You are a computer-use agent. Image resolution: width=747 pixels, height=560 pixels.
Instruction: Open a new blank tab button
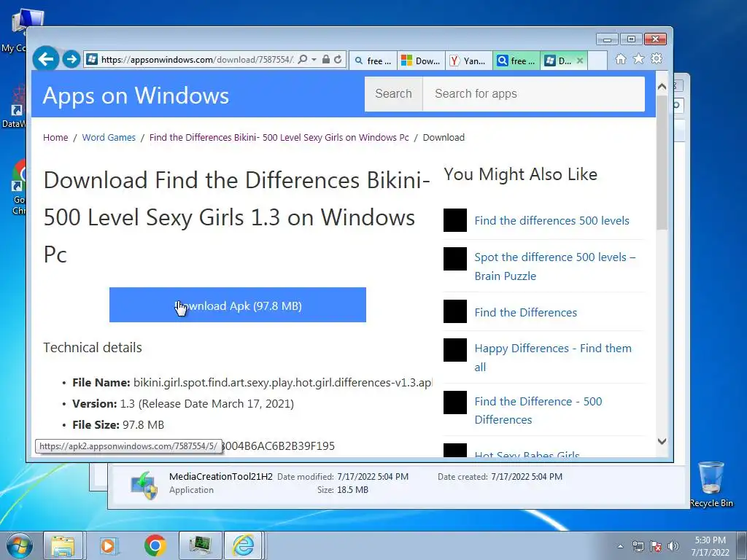(x=597, y=61)
